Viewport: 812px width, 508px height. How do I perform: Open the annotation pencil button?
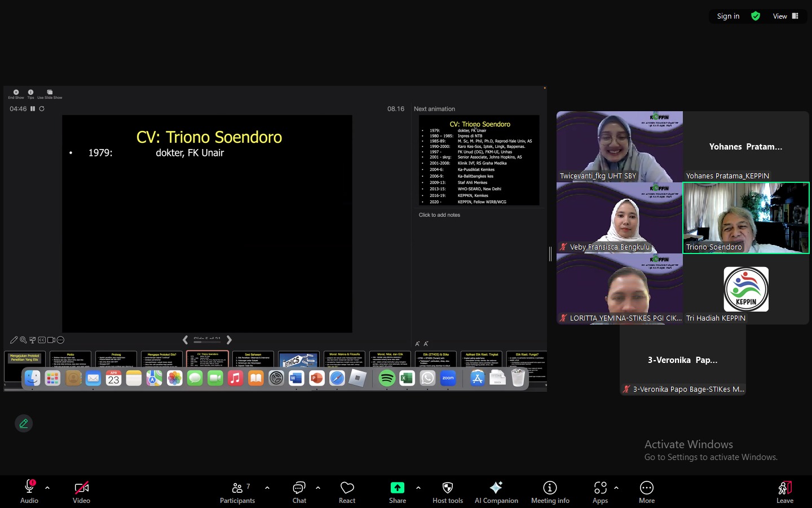click(24, 423)
